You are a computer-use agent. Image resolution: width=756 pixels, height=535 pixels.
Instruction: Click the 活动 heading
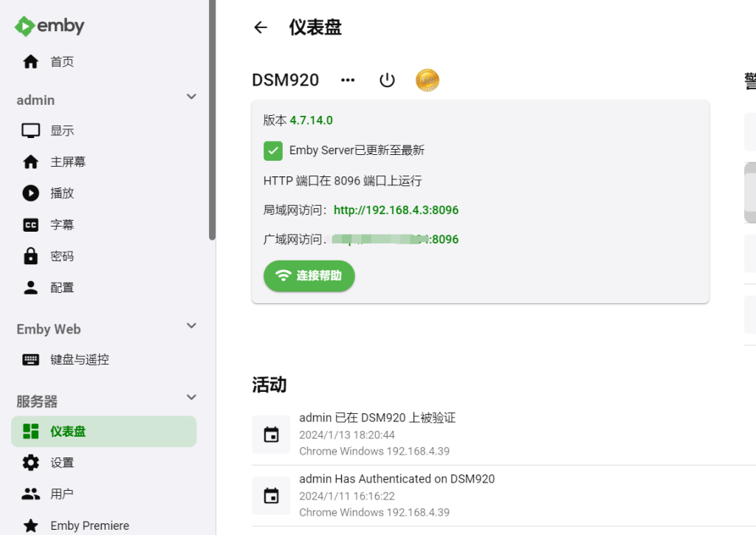click(269, 384)
